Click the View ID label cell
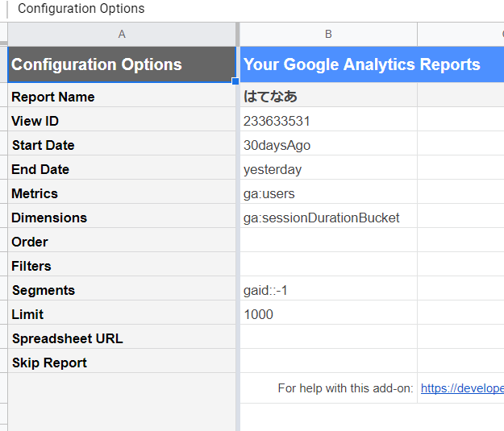 (122, 119)
